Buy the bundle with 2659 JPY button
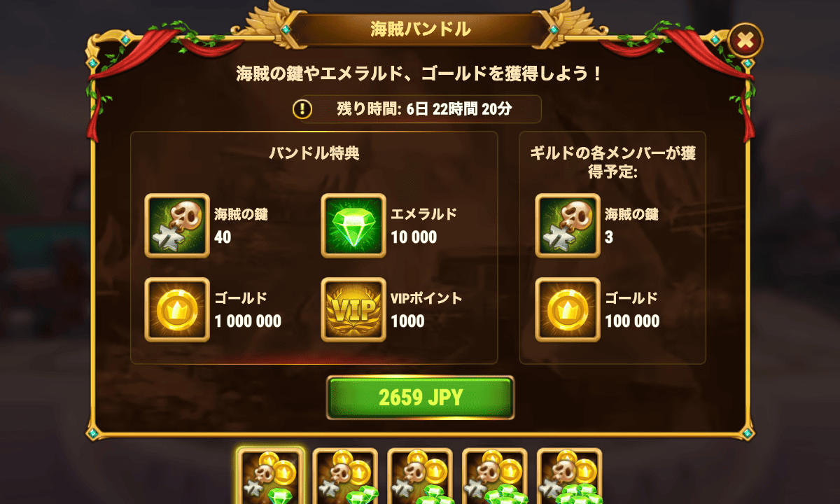 [x=421, y=398]
